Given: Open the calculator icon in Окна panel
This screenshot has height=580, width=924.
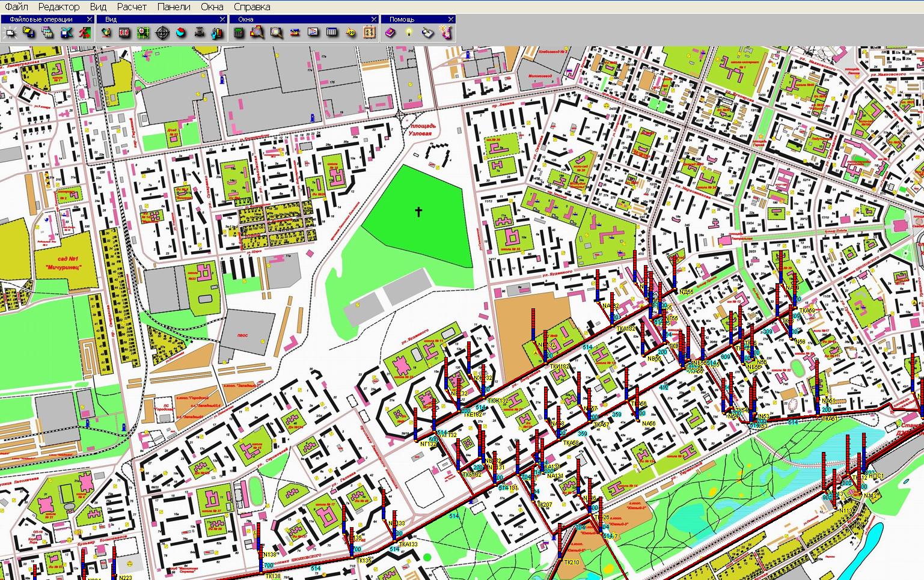Looking at the screenshot, I should [239, 32].
